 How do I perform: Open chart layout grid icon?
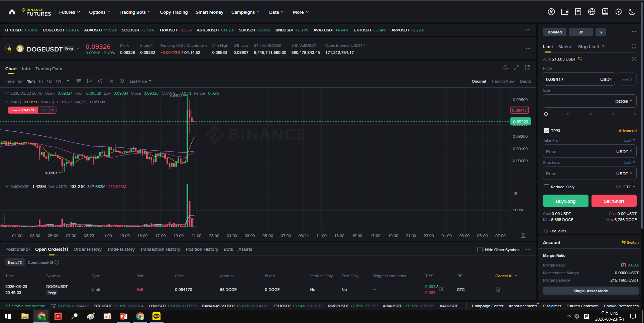[528, 68]
